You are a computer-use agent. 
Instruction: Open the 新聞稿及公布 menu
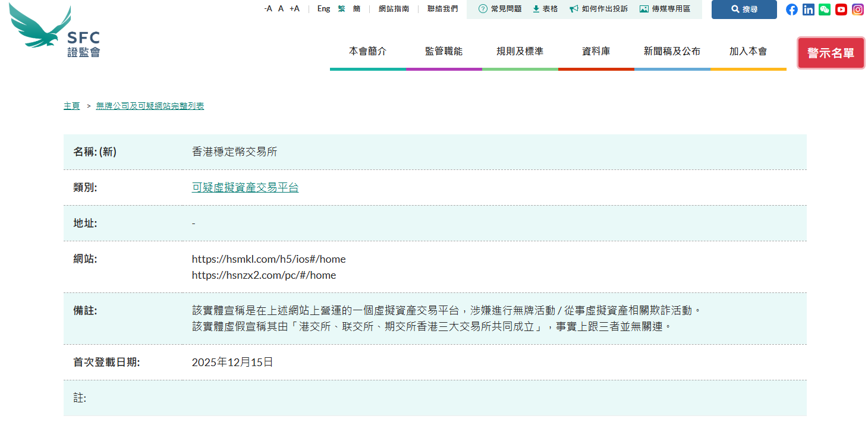tap(672, 51)
